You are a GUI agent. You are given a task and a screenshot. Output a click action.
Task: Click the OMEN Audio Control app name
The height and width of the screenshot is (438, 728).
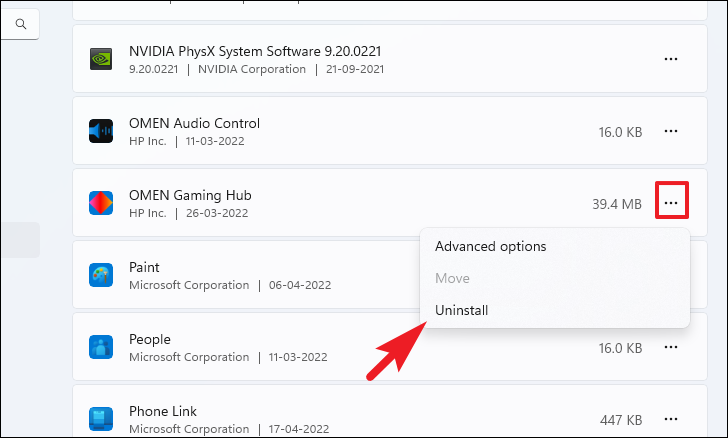tap(194, 123)
